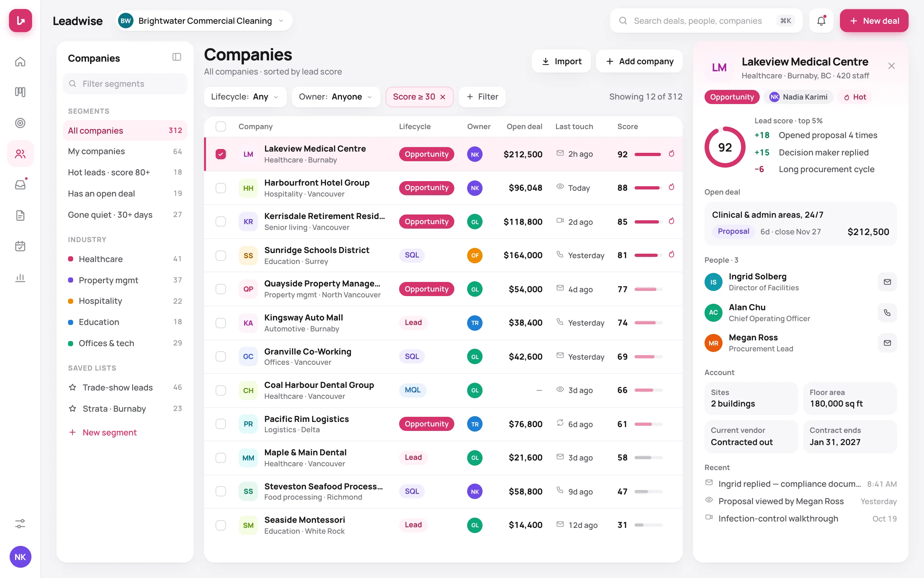924x578 pixels.
Task: Open the Home icon in left sidebar
Action: coord(20,62)
